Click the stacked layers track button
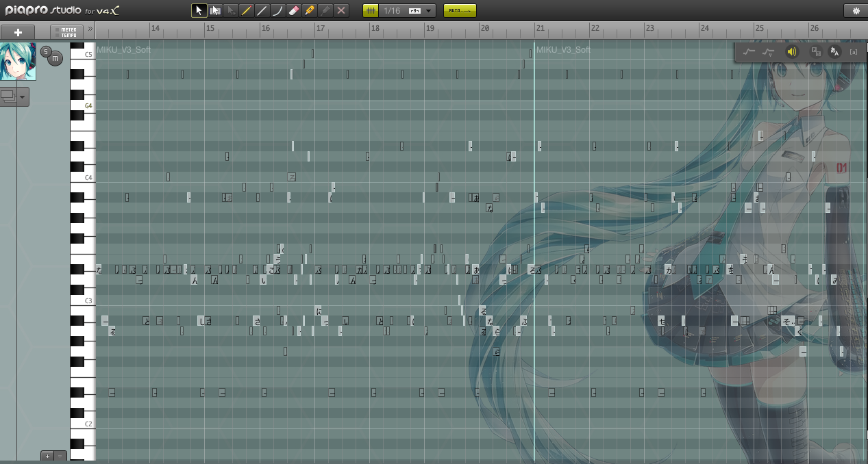This screenshot has width=868, height=464. pyautogui.click(x=9, y=96)
